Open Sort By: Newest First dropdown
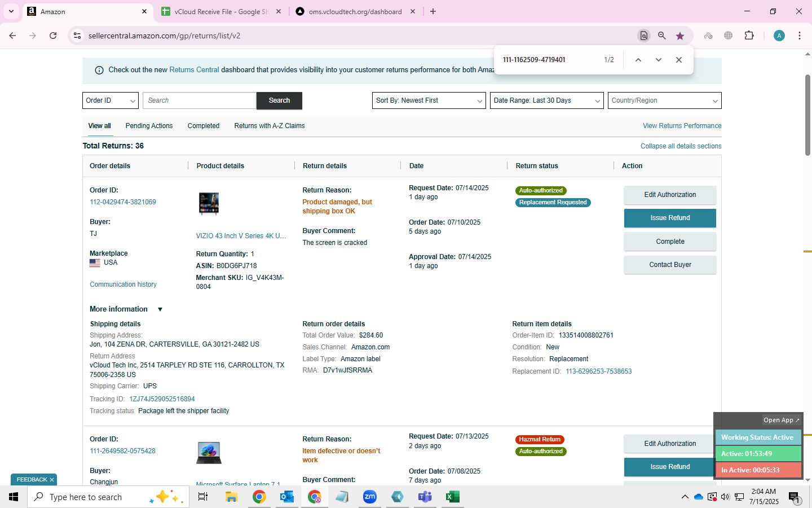Image resolution: width=812 pixels, height=508 pixels. pyautogui.click(x=429, y=100)
